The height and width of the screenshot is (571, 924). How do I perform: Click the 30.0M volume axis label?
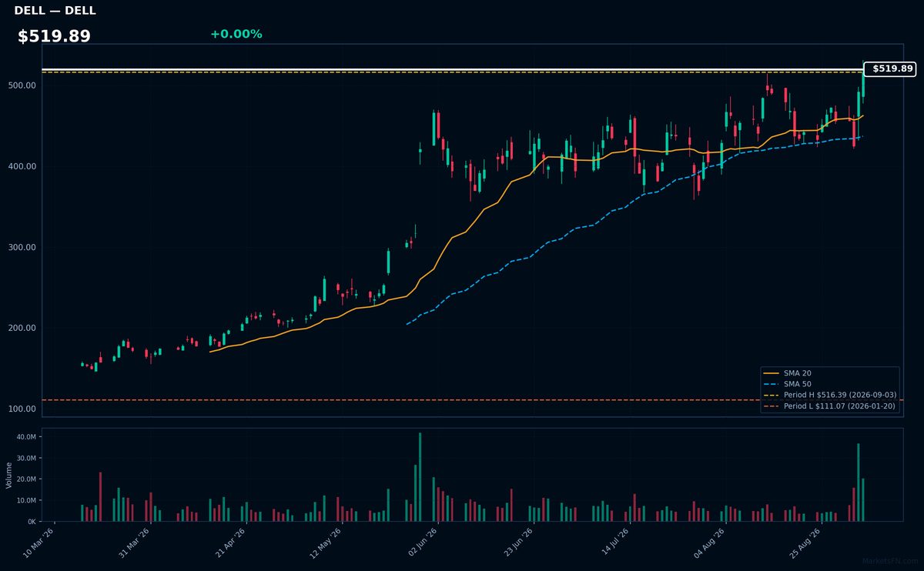(26, 458)
